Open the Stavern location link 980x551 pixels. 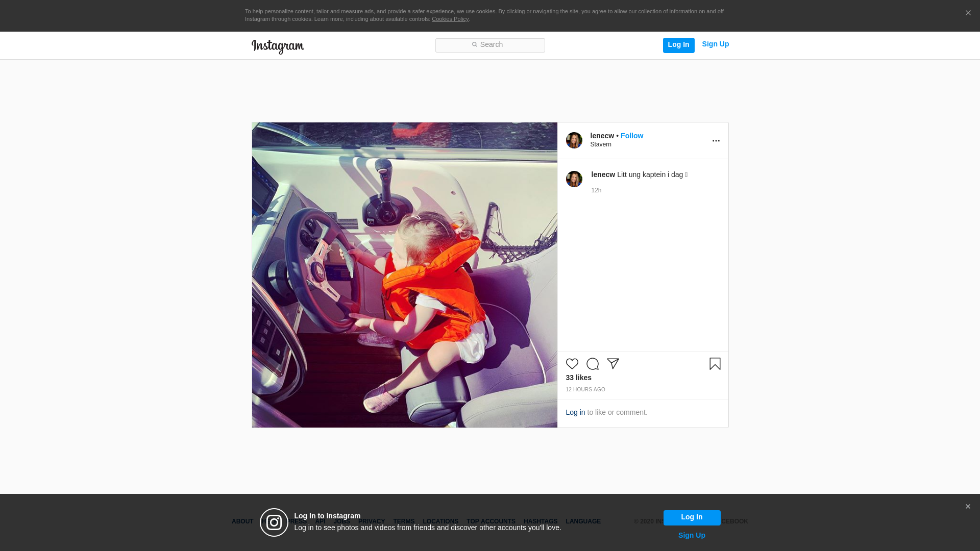pos(601,144)
